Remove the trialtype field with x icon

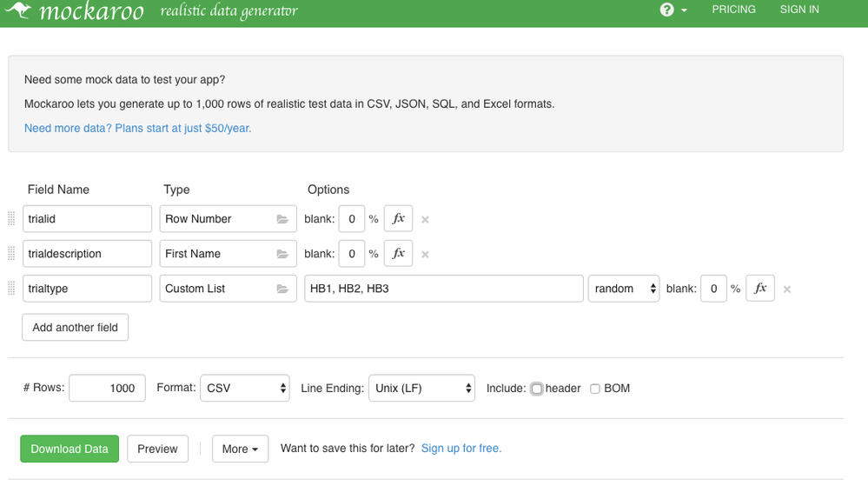tap(787, 290)
